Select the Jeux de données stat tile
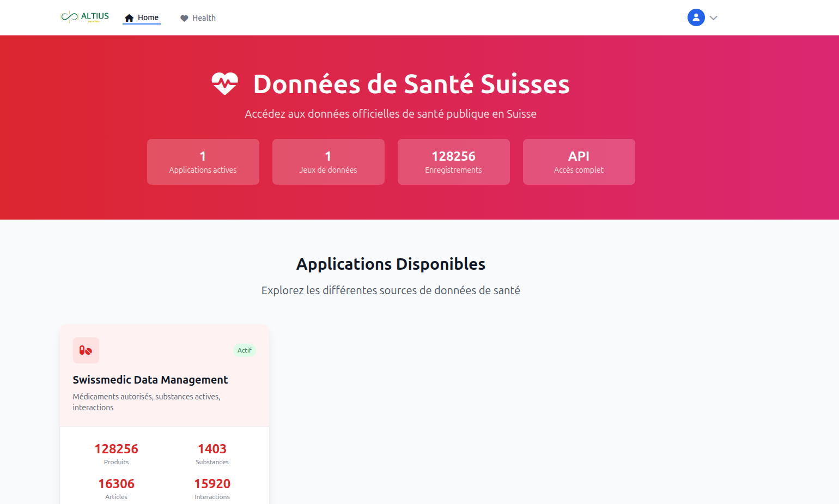This screenshot has height=504, width=839. coord(328,162)
